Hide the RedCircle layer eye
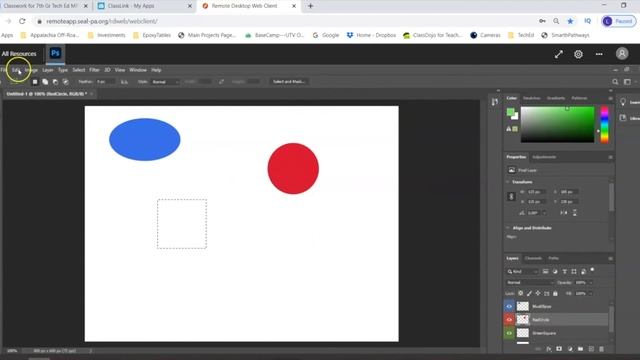This screenshot has height=360, width=640. point(509,320)
